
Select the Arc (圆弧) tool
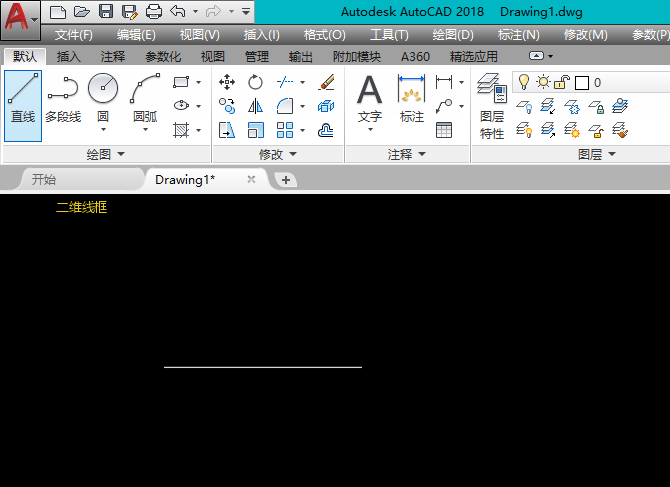[x=145, y=97]
